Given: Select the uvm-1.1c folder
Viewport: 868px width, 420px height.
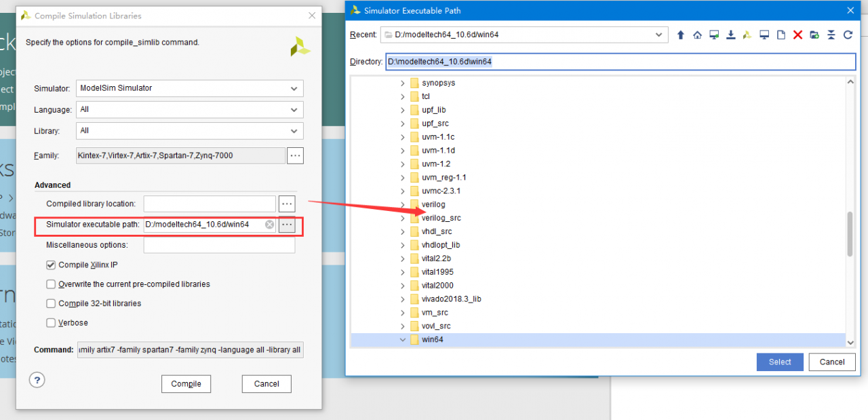Looking at the screenshot, I should click(x=438, y=137).
